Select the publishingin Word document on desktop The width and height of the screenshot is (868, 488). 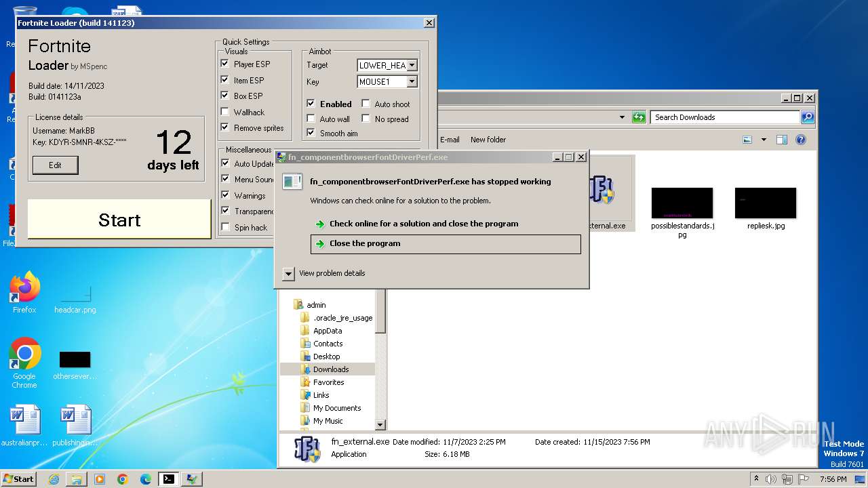coord(75,426)
